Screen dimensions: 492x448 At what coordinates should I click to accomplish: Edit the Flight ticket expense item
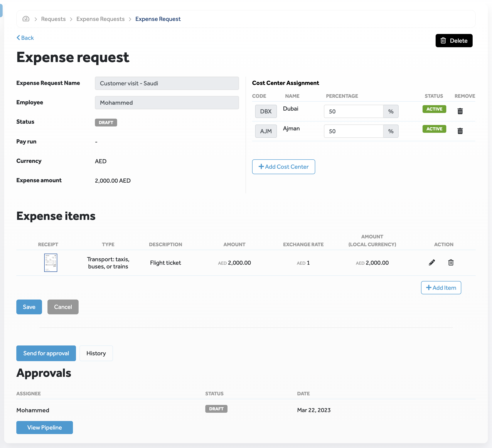pos(431,263)
